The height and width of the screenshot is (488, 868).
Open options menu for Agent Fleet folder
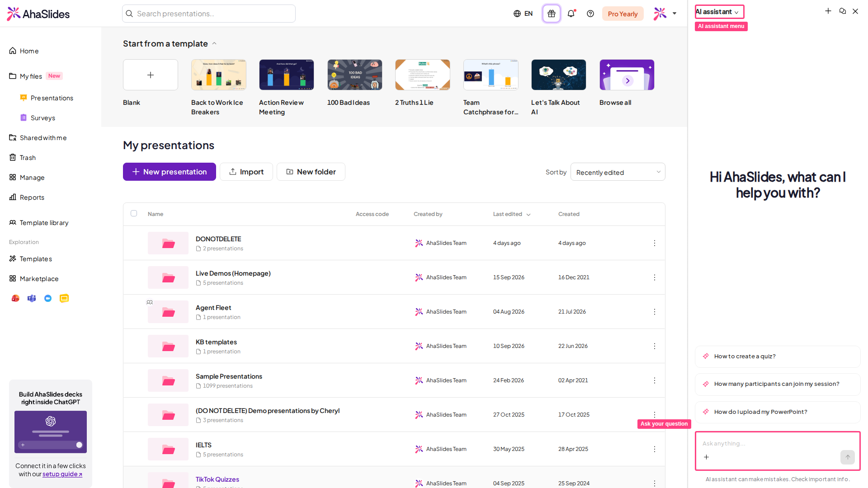click(x=654, y=312)
